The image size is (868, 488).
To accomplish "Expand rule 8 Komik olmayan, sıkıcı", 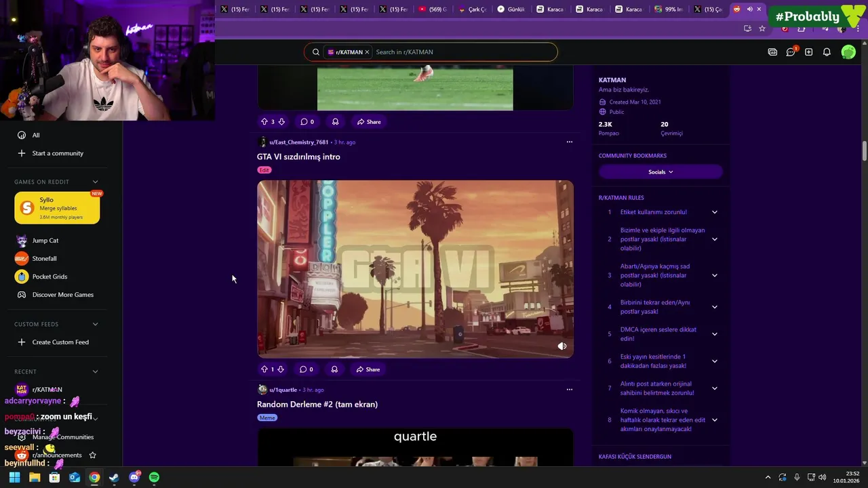I will coord(714,420).
